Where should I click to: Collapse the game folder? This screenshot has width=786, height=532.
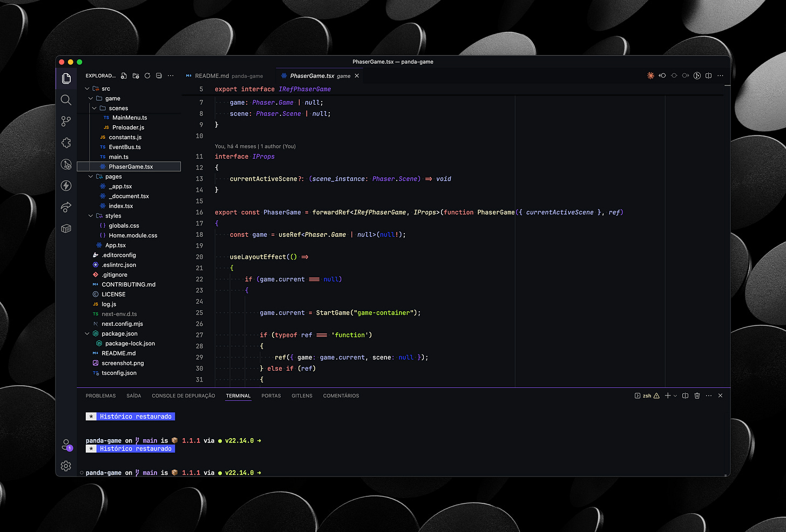[91, 98]
